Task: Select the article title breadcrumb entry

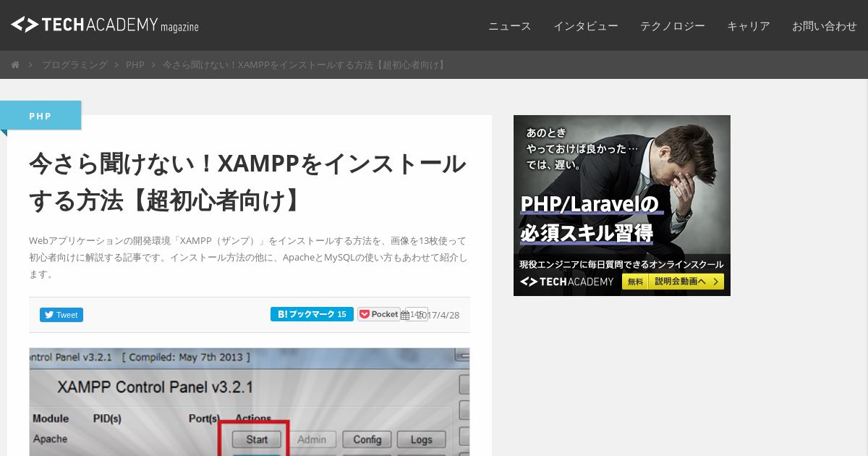Action: tap(305, 65)
